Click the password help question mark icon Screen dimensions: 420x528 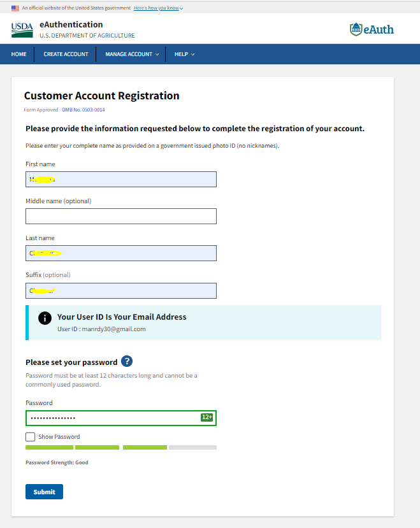126,362
